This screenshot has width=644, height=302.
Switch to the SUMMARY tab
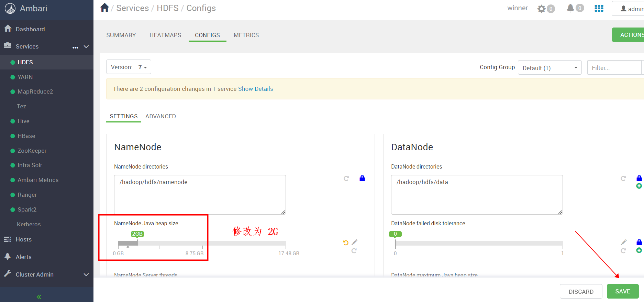pos(121,35)
